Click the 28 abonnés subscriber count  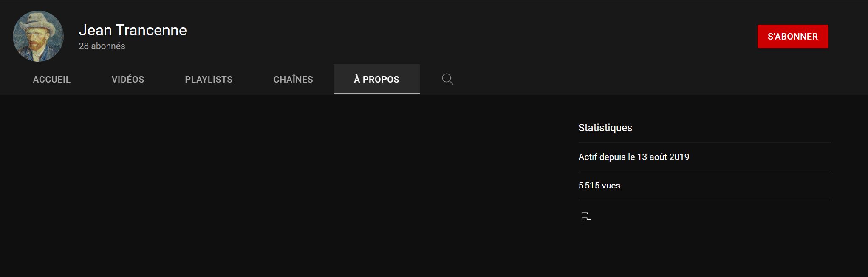pyautogui.click(x=102, y=46)
